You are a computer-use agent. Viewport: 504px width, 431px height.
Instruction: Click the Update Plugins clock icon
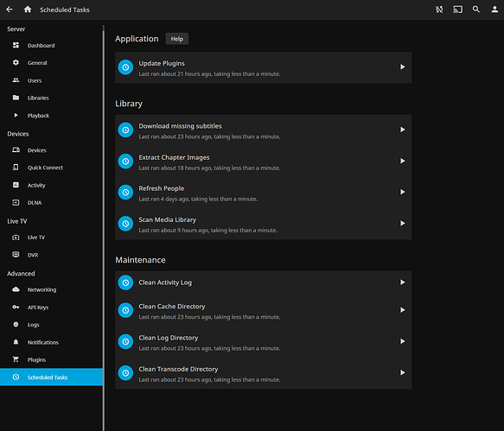coord(125,67)
